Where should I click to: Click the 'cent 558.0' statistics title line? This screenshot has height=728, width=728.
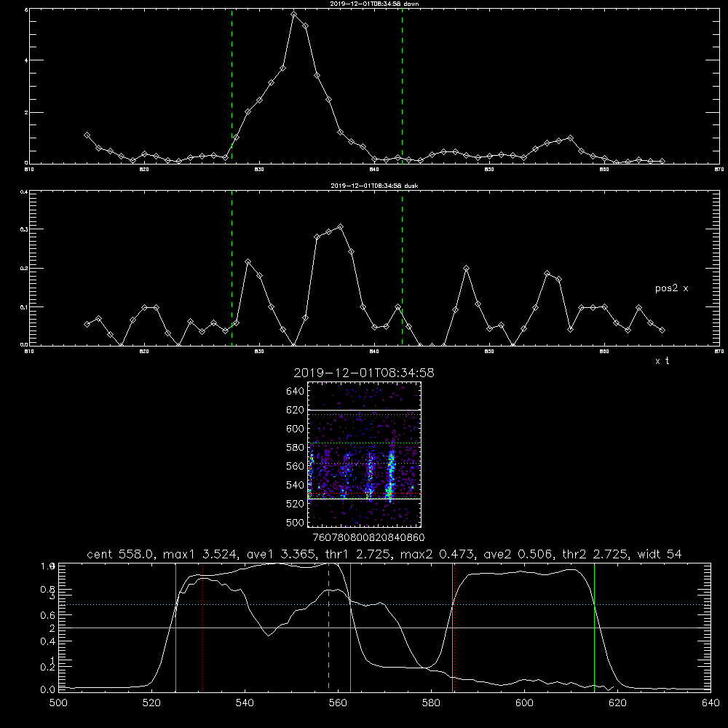384,554
